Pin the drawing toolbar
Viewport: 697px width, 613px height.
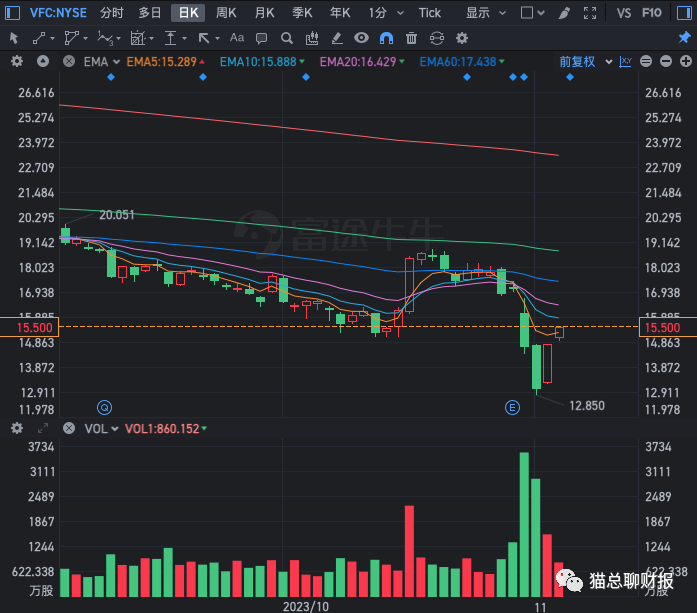(x=684, y=37)
